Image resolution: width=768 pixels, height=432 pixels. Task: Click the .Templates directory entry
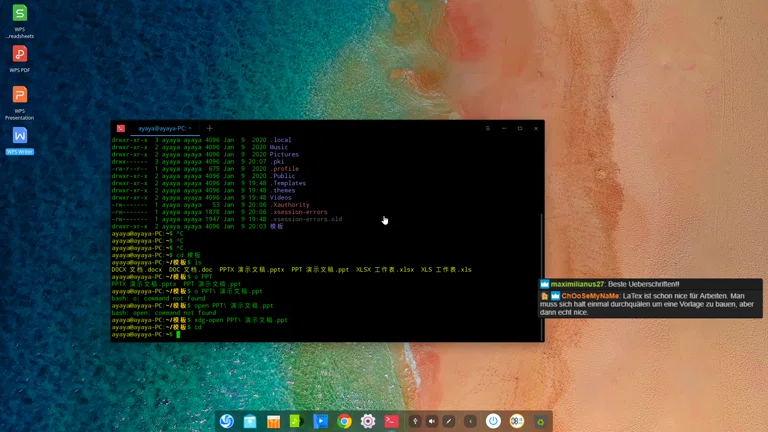click(x=288, y=183)
